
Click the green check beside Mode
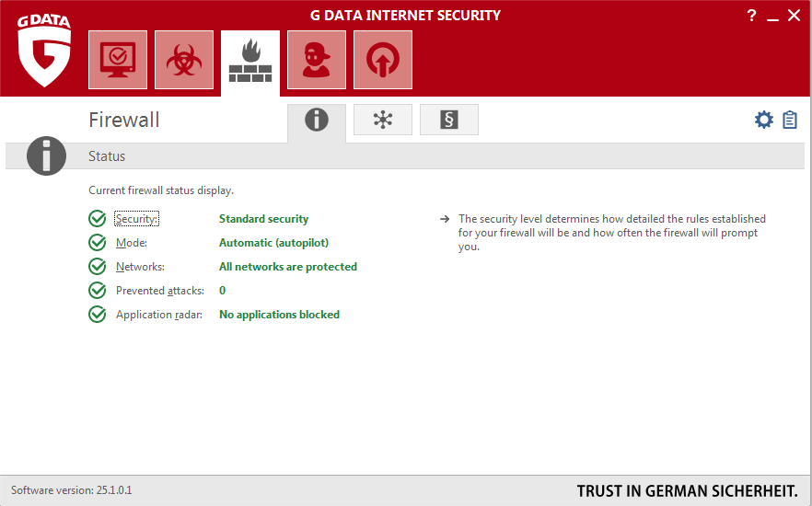click(x=98, y=242)
